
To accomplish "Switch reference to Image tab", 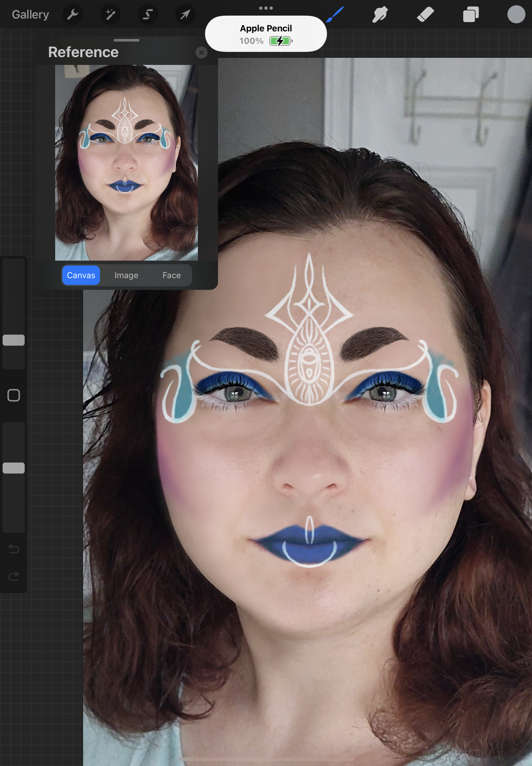I will 126,275.
